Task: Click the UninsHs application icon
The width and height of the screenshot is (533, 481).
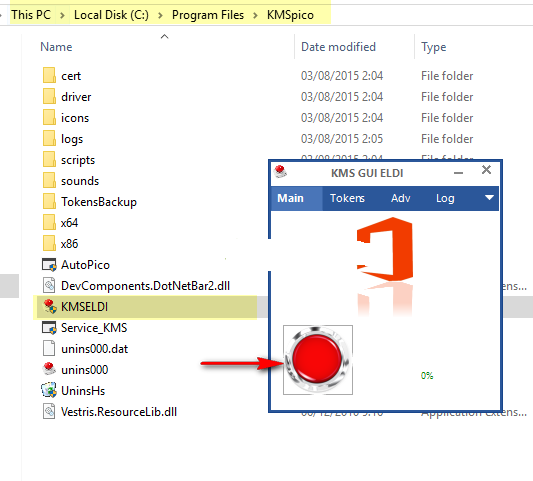Action: click(x=49, y=390)
